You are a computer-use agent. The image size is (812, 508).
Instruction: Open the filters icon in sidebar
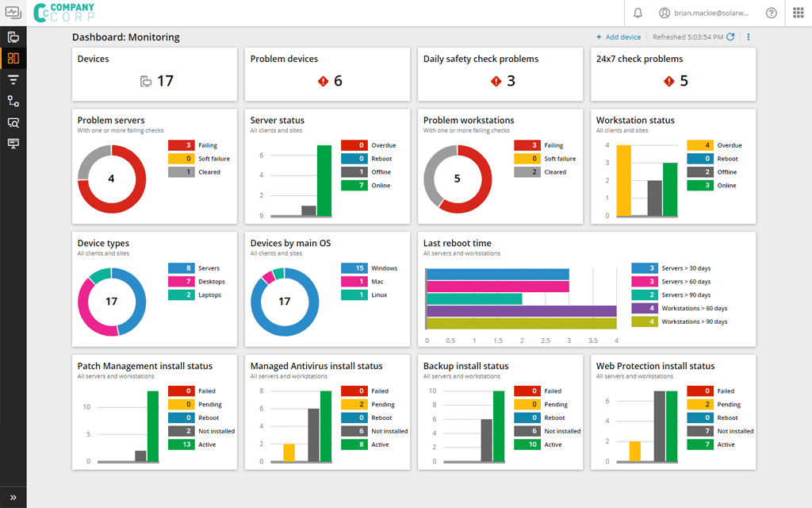tap(13, 79)
